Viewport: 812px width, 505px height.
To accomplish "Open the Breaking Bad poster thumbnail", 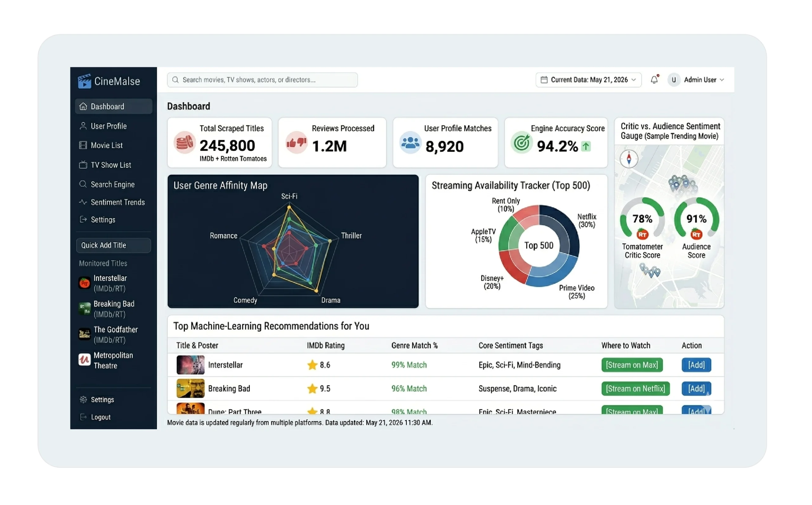I will [x=190, y=389].
